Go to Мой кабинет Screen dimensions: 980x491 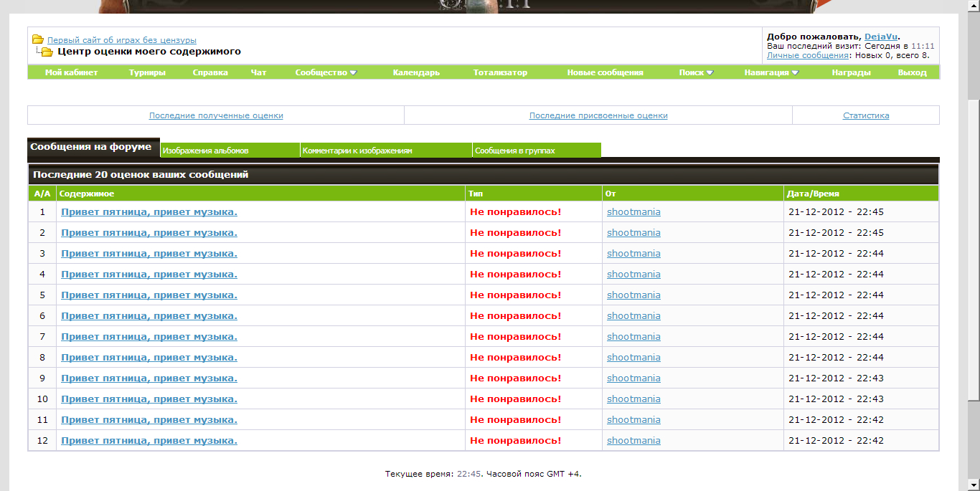click(71, 72)
